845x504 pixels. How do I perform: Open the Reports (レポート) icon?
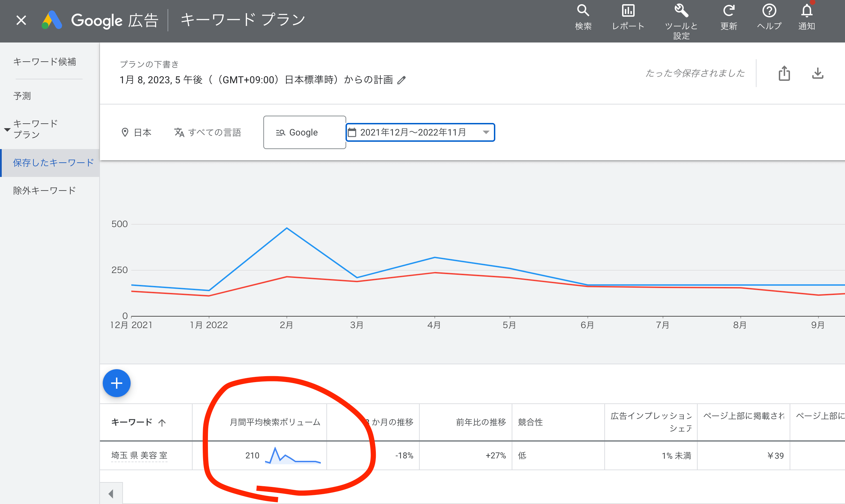coord(628,11)
